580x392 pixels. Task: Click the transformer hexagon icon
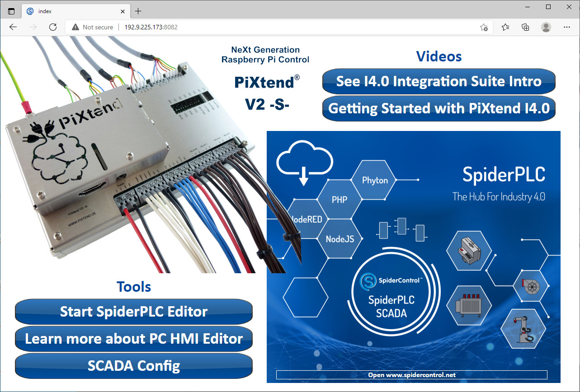click(x=469, y=306)
